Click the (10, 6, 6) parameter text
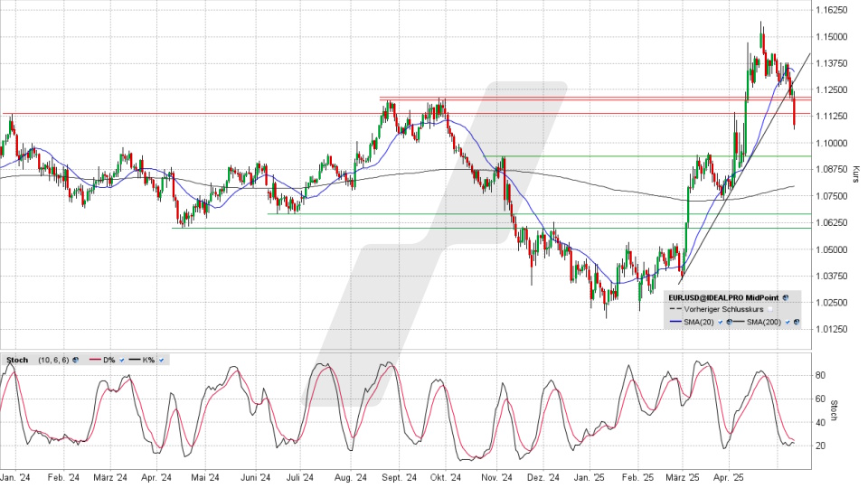868x488 pixels. 53,360
